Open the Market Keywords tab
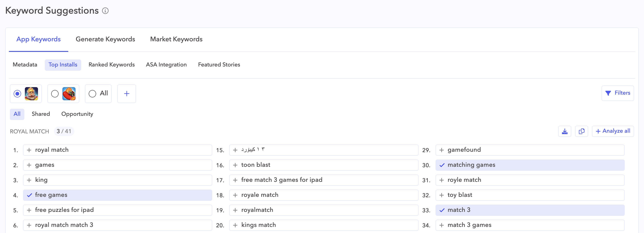This screenshot has height=233, width=644. [x=176, y=39]
